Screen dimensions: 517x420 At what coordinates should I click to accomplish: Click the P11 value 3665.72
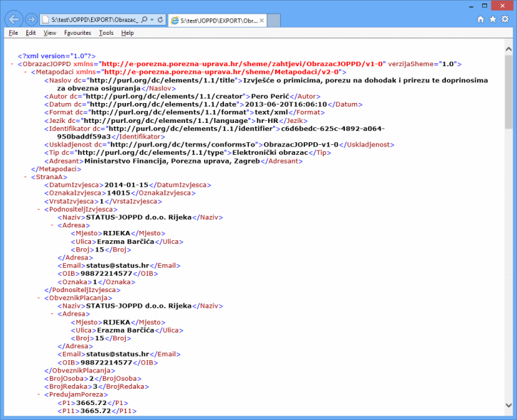(x=96, y=411)
